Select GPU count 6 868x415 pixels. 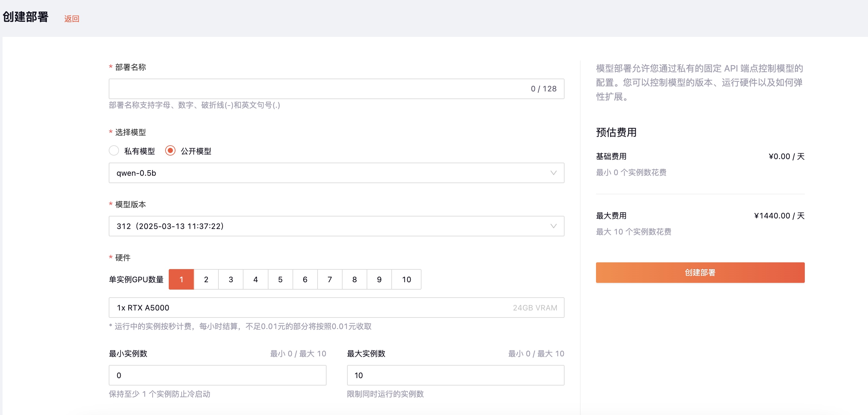click(x=305, y=280)
